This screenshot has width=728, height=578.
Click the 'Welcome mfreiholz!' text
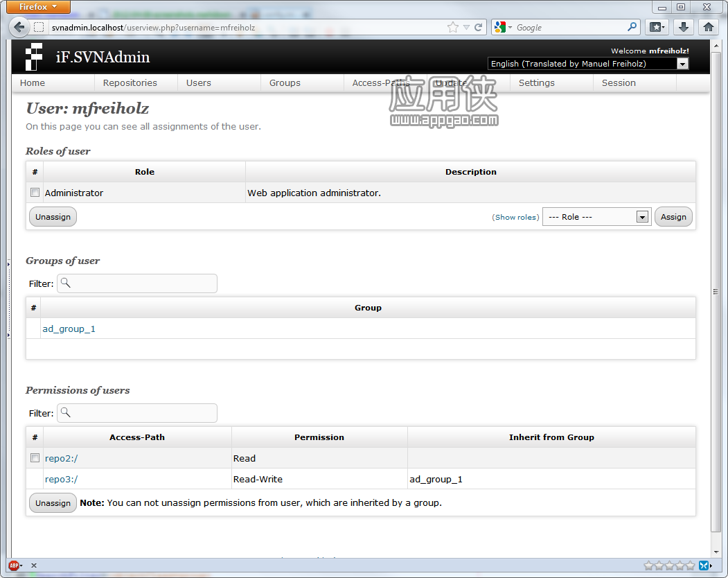point(650,51)
